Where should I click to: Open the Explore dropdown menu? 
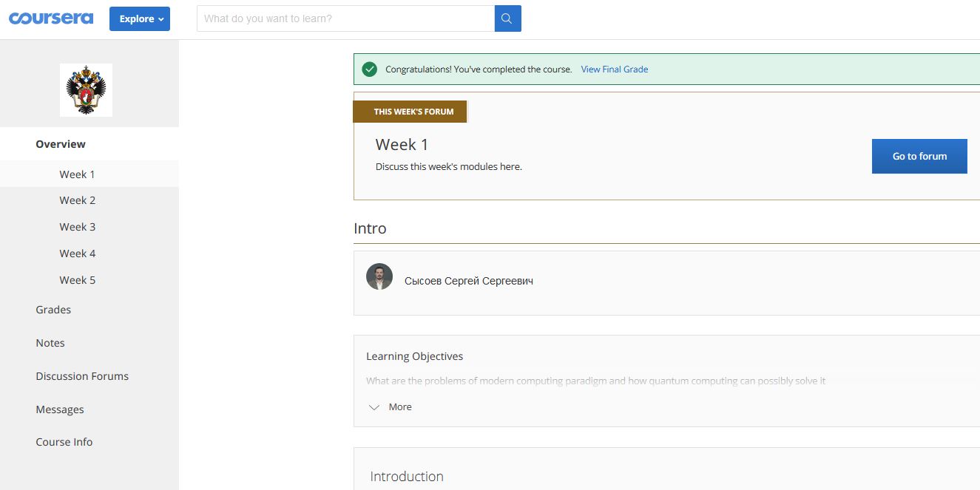[140, 18]
